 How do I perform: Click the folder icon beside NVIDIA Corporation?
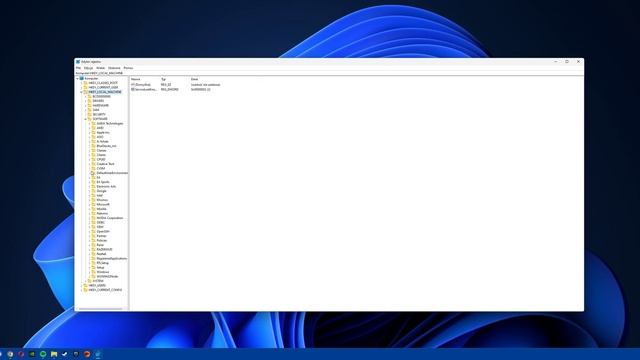pyautogui.click(x=93, y=218)
